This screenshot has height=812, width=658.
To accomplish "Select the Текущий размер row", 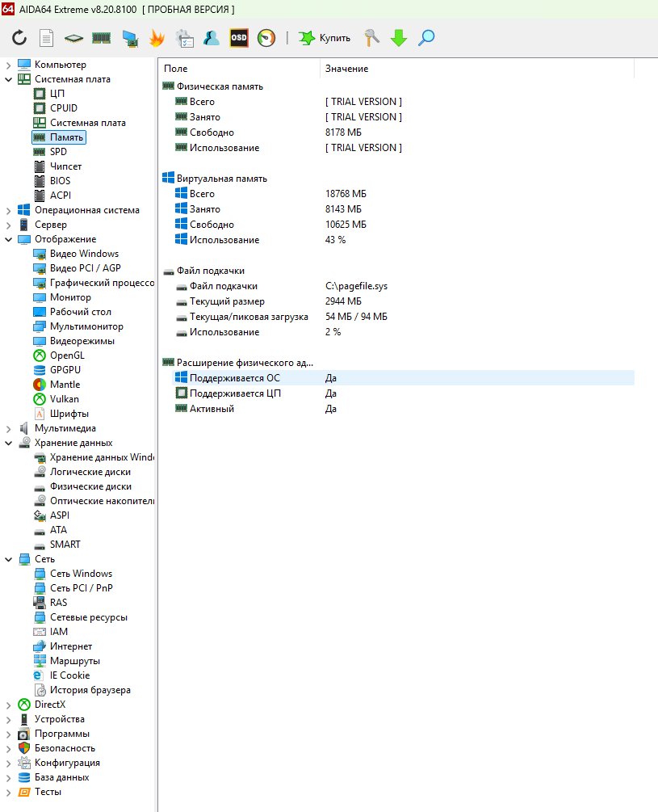I will pyautogui.click(x=403, y=301).
